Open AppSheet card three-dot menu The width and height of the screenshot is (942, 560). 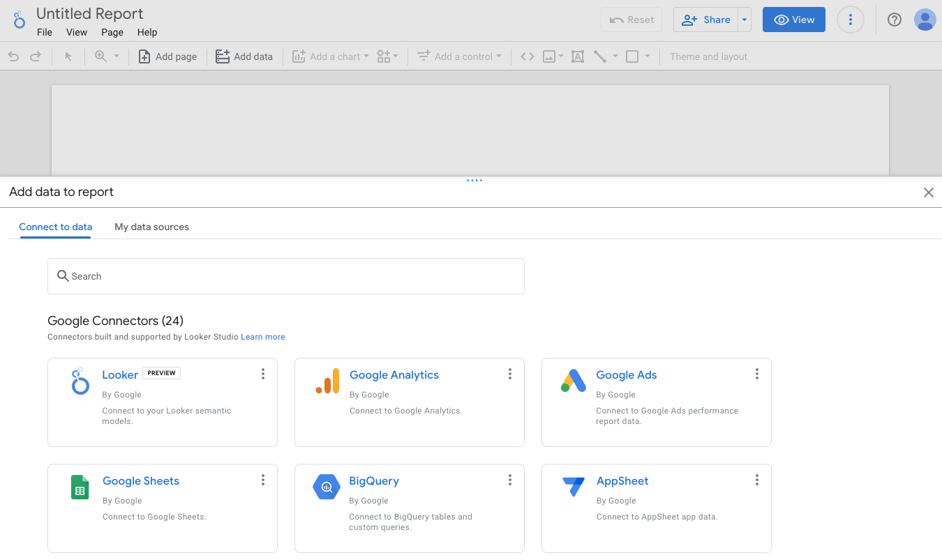coord(757,480)
